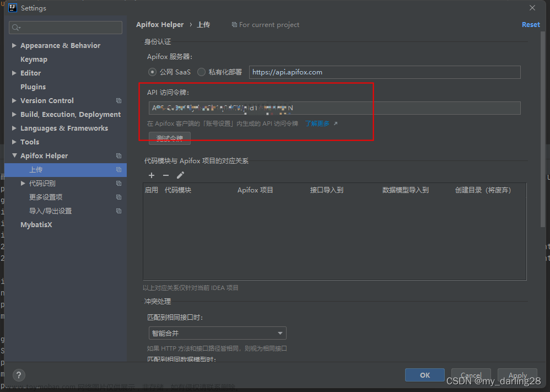The width and height of the screenshot is (550, 392).
Task: Click the For current project copy icon
Action: pyautogui.click(x=234, y=25)
